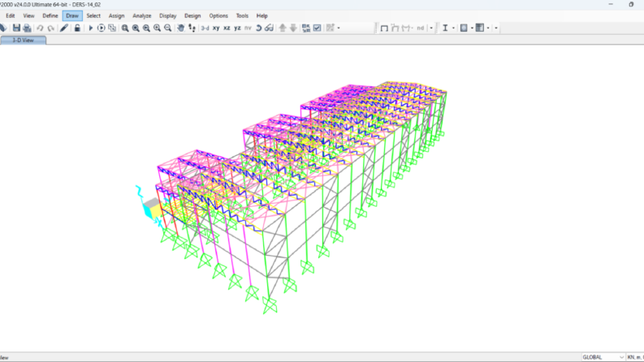This screenshot has height=362, width=644.
Task: Set the view to the xy plane
Action: click(216, 28)
